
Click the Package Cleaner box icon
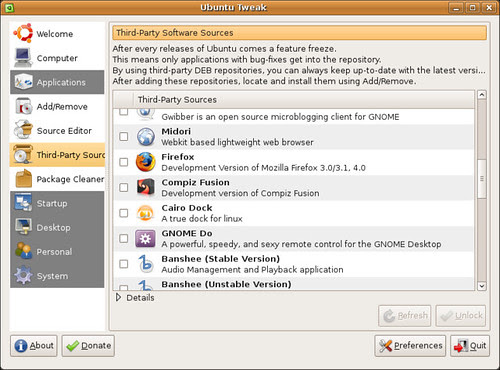click(x=23, y=179)
